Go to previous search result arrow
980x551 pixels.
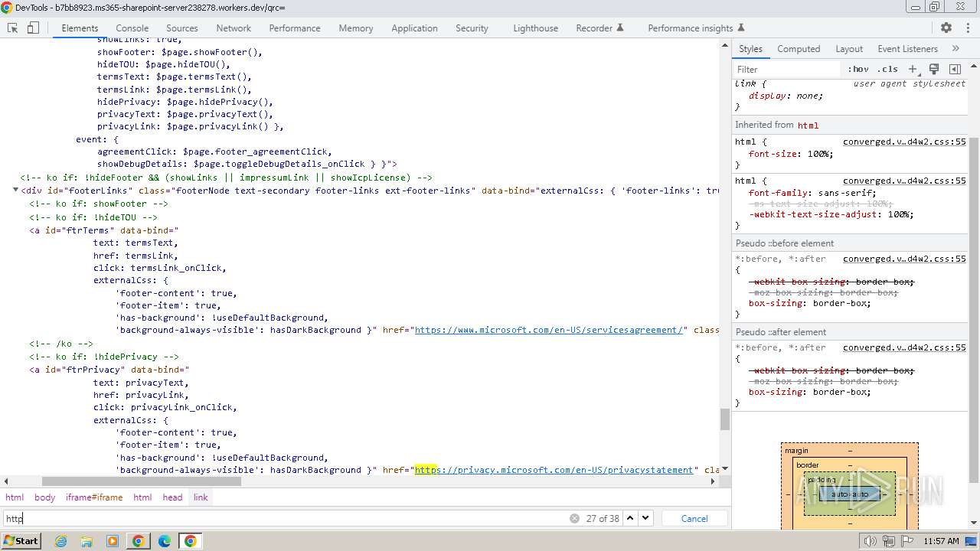[x=630, y=518]
